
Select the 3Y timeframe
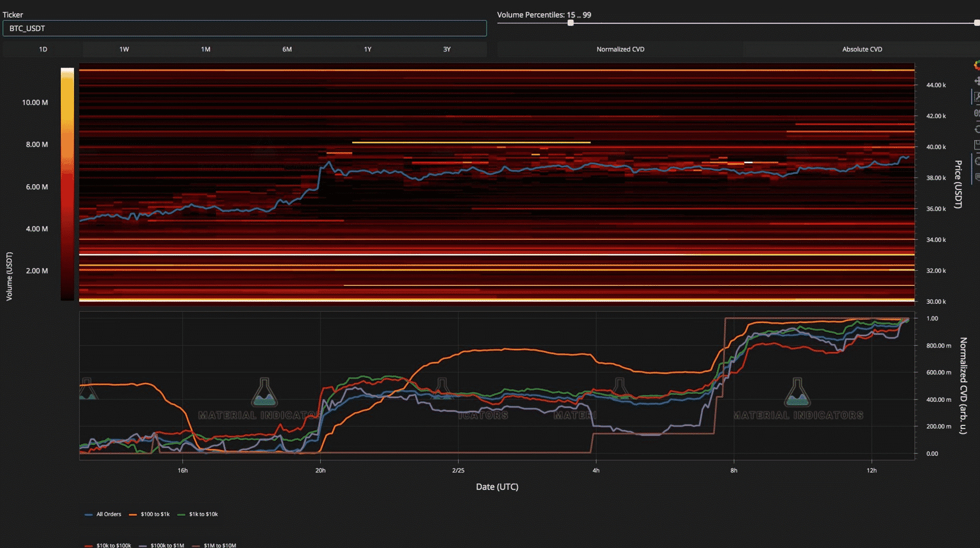(x=447, y=49)
